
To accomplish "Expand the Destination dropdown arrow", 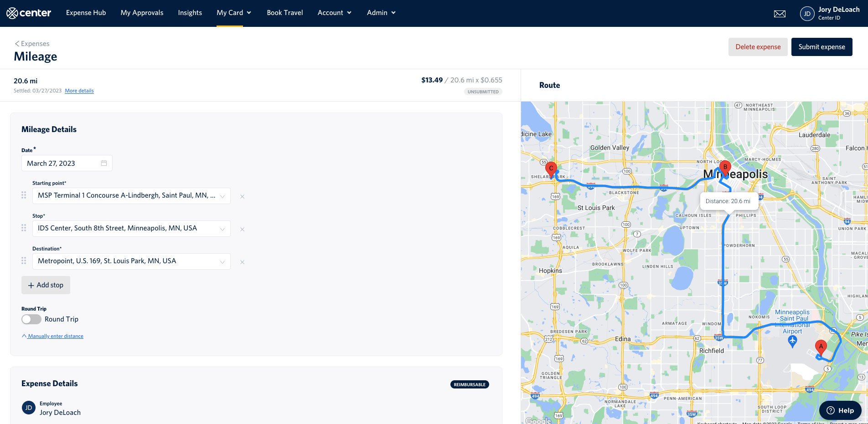I will pyautogui.click(x=222, y=262).
